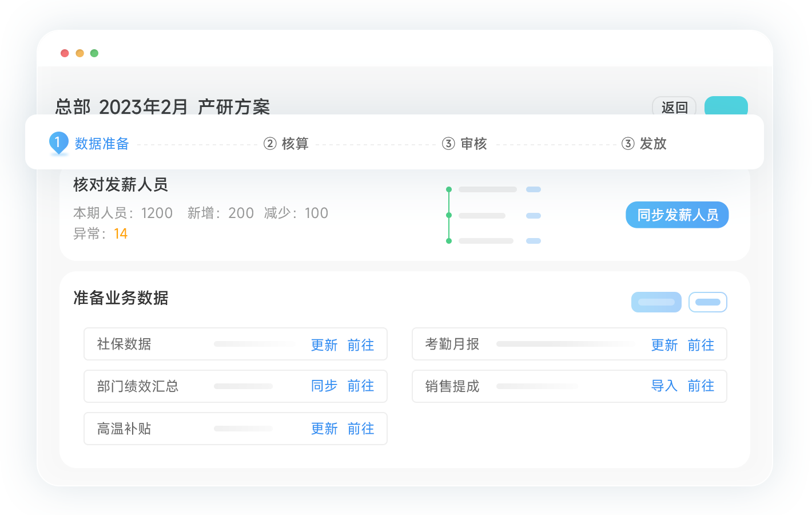Click 更新 for 社保数据
The image size is (812, 515).
[324, 345]
